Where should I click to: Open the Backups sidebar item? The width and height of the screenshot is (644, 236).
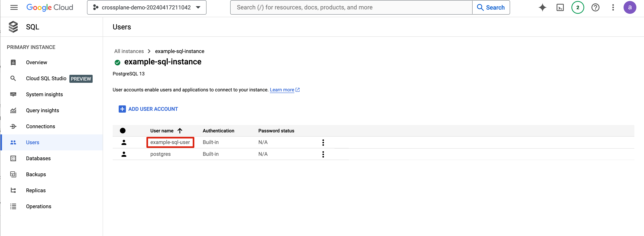click(36, 174)
